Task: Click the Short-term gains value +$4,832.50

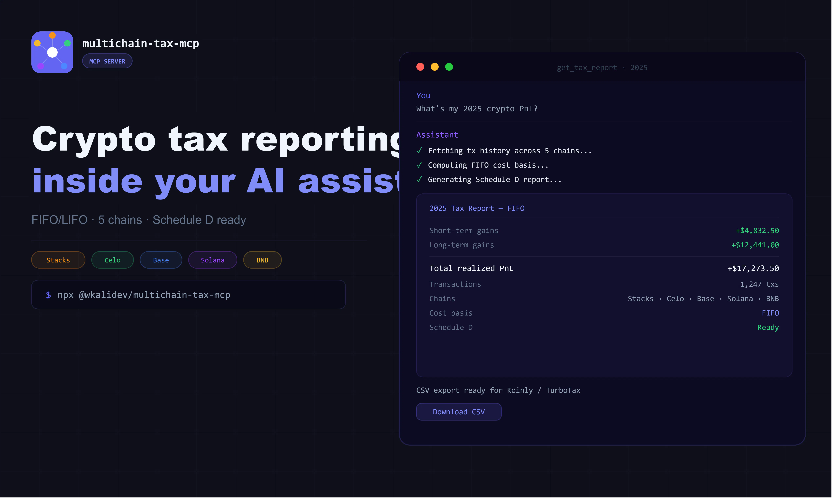Action: [x=757, y=231]
